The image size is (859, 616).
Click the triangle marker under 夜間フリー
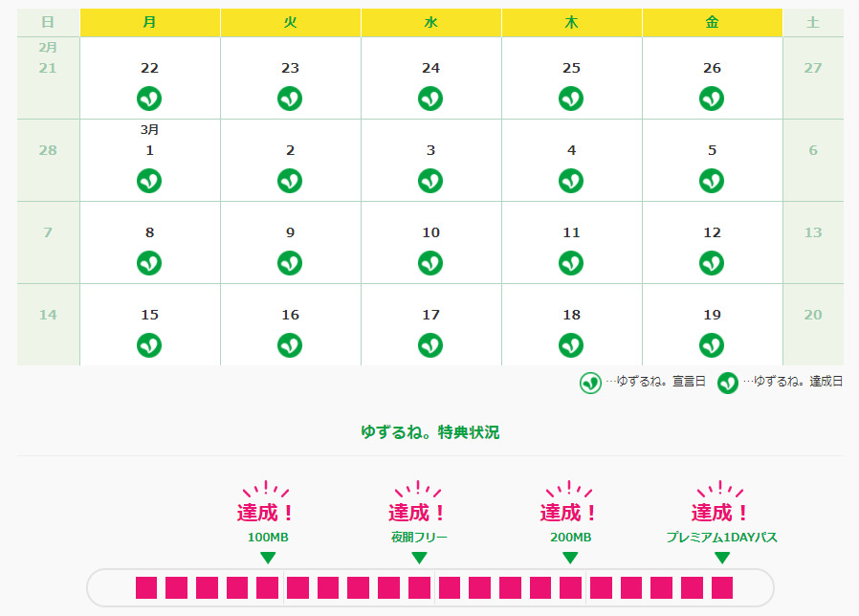click(419, 558)
